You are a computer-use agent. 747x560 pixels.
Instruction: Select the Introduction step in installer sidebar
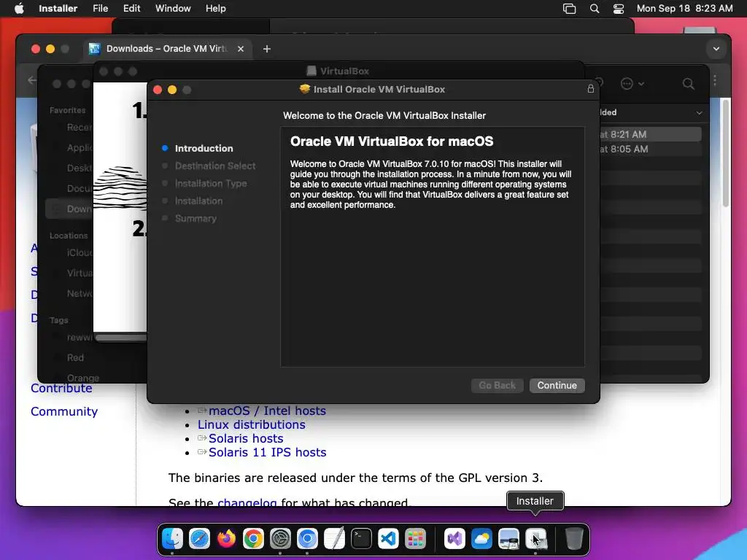click(204, 148)
